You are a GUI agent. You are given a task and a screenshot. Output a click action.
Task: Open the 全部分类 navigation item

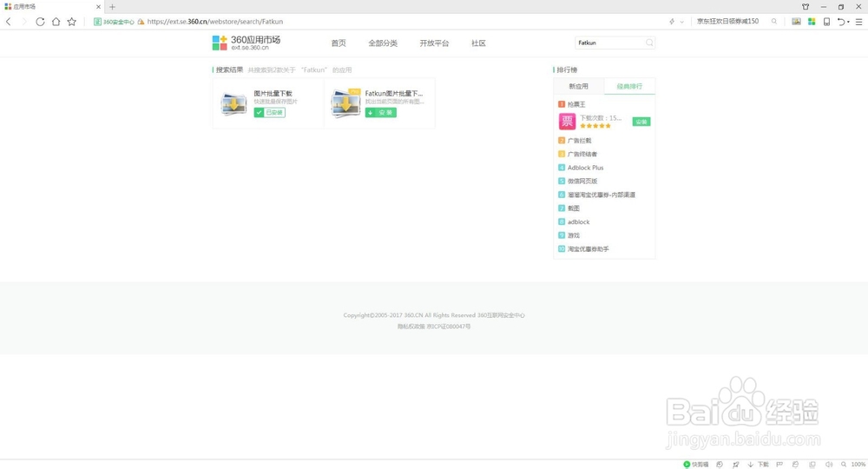point(383,43)
